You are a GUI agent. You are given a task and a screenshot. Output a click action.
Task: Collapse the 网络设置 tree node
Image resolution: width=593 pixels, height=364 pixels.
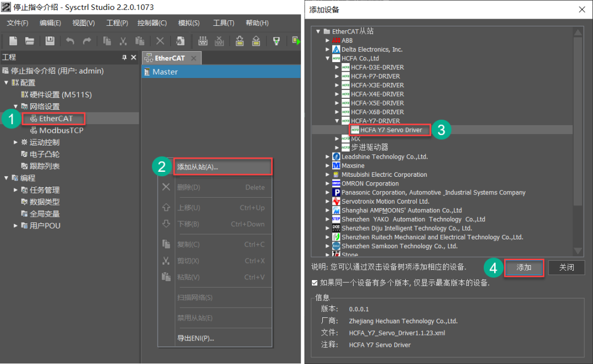[x=15, y=106]
